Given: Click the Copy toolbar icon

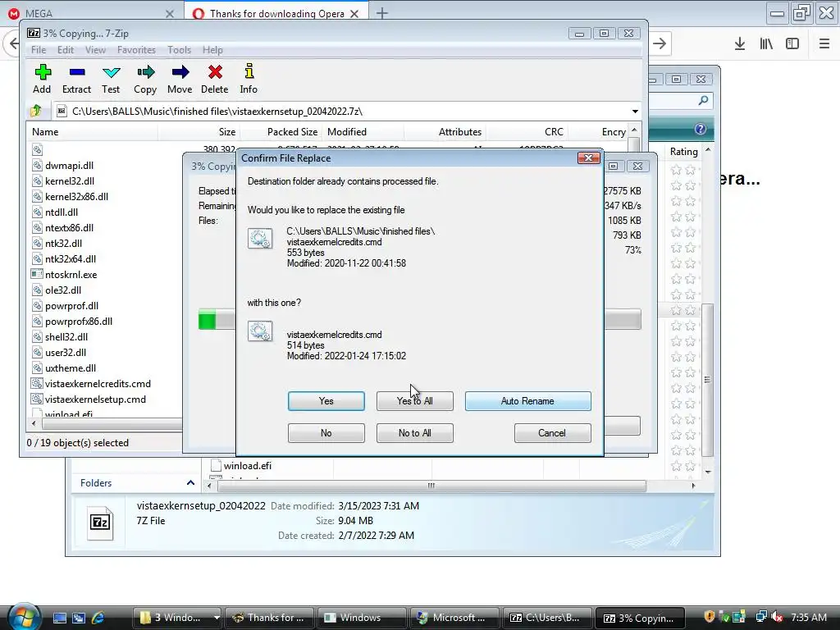Looking at the screenshot, I should tap(145, 72).
